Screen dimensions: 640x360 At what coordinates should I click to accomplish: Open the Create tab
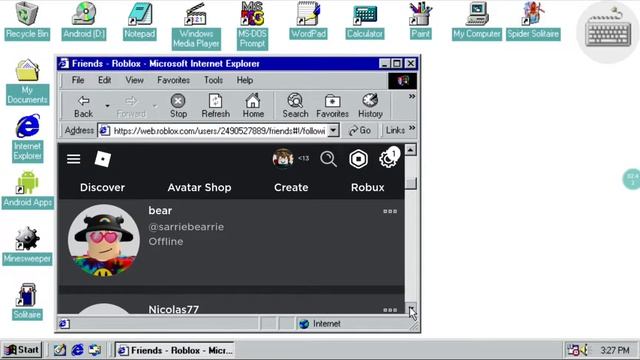(291, 187)
